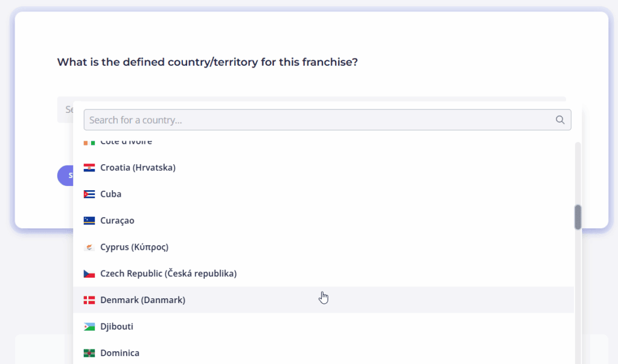This screenshot has height=364, width=618.
Task: Click the Cuba flag icon
Action: [x=89, y=194]
